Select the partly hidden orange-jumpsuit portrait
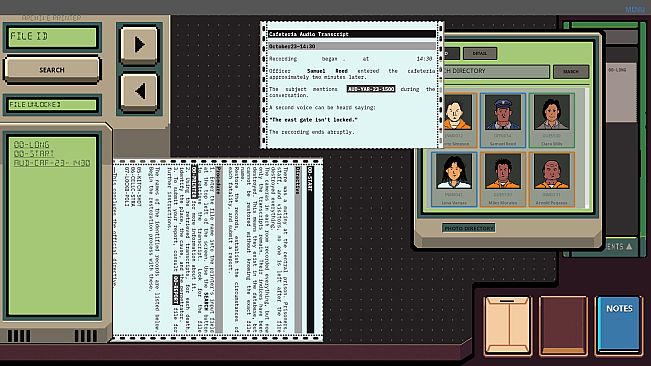This screenshot has height=366, width=651. (x=458, y=120)
